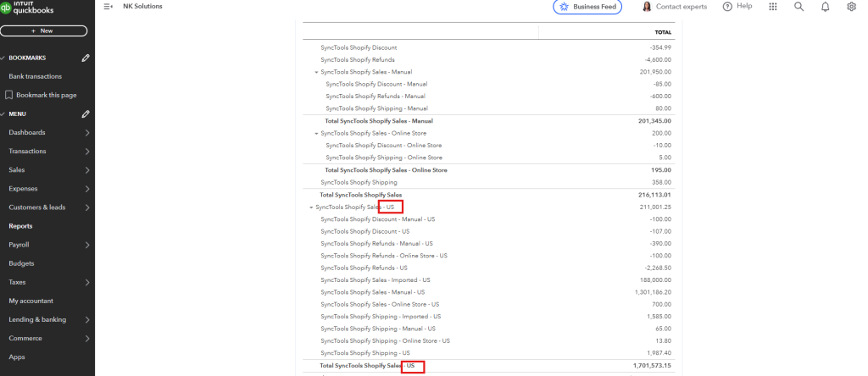The width and height of the screenshot is (868, 376).
Task: Click the Business Feed button
Action: pos(587,7)
